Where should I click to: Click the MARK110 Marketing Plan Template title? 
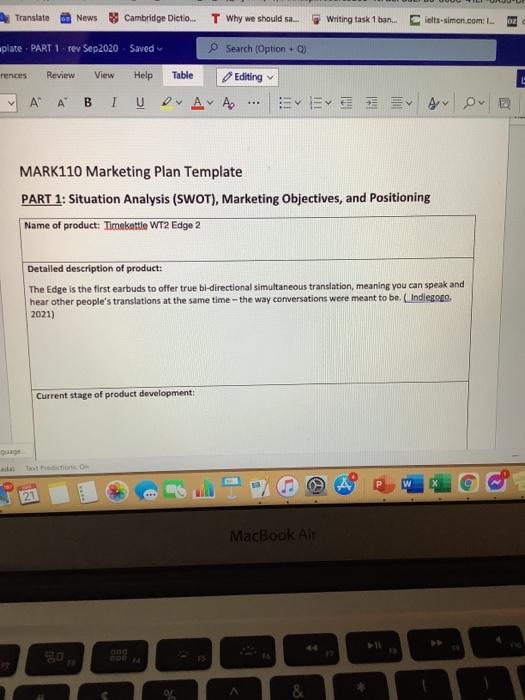(131, 171)
